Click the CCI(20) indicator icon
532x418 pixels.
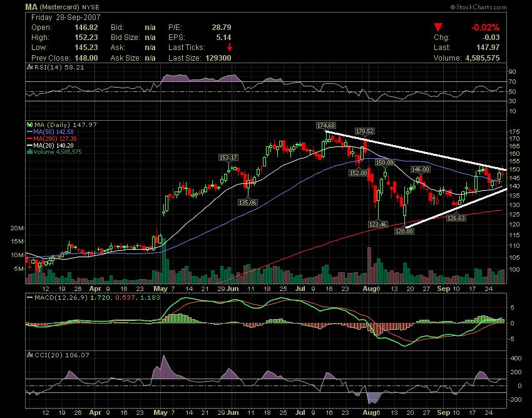point(30,355)
